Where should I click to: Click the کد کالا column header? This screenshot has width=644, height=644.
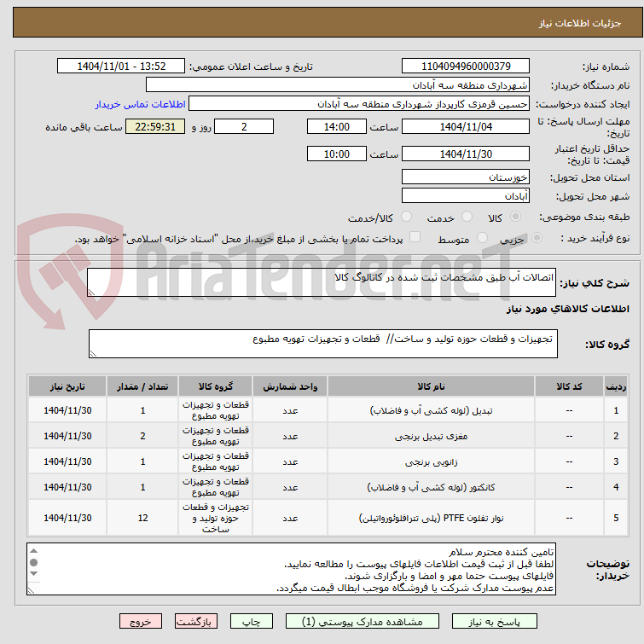point(569,386)
